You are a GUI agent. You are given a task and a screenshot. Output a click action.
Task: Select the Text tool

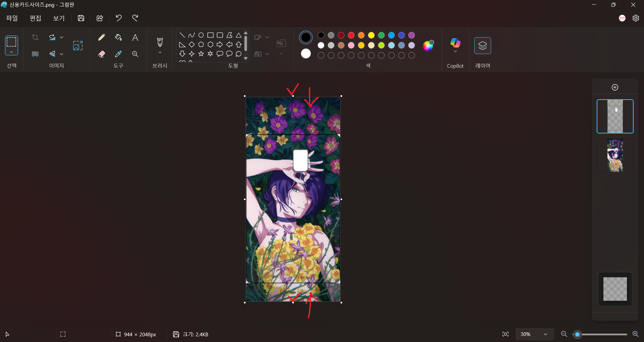tap(135, 37)
